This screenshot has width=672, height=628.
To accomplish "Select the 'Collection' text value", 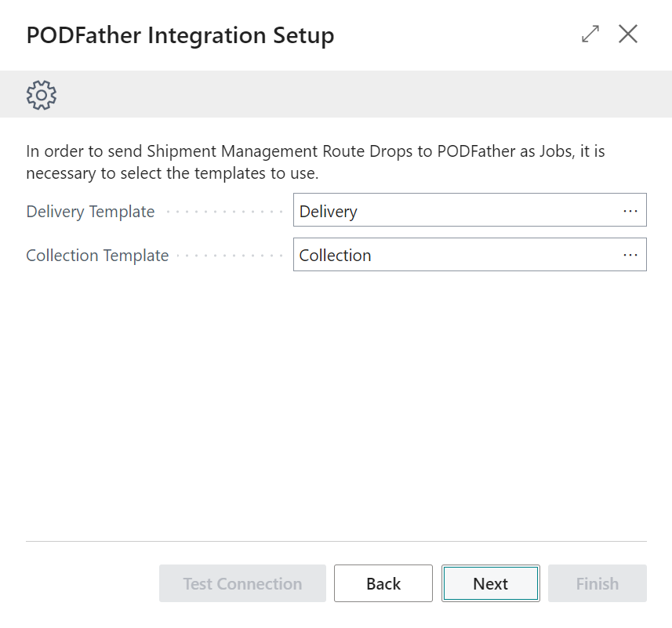I will (x=335, y=255).
